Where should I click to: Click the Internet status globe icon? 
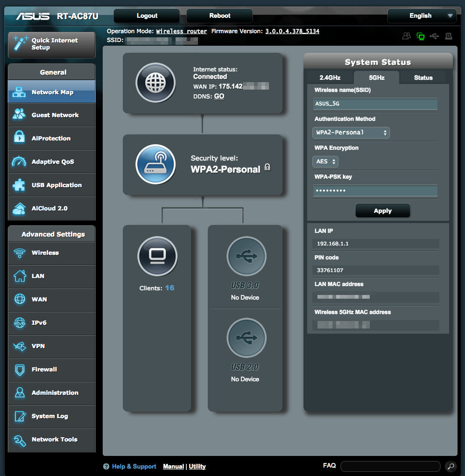(x=155, y=83)
